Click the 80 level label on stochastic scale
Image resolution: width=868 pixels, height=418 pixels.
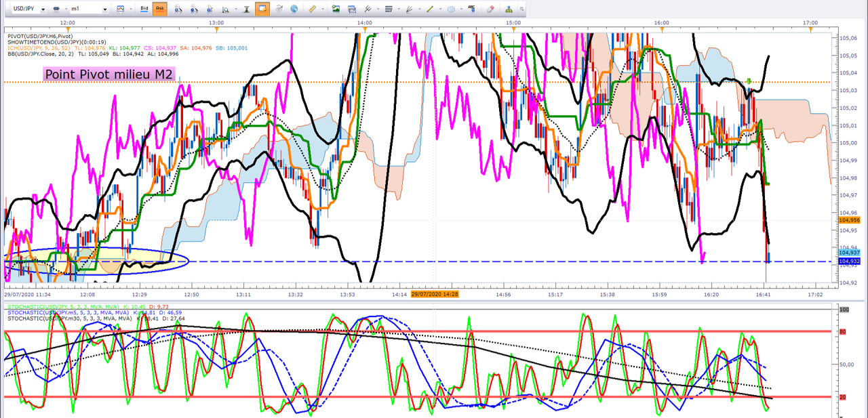843,332
